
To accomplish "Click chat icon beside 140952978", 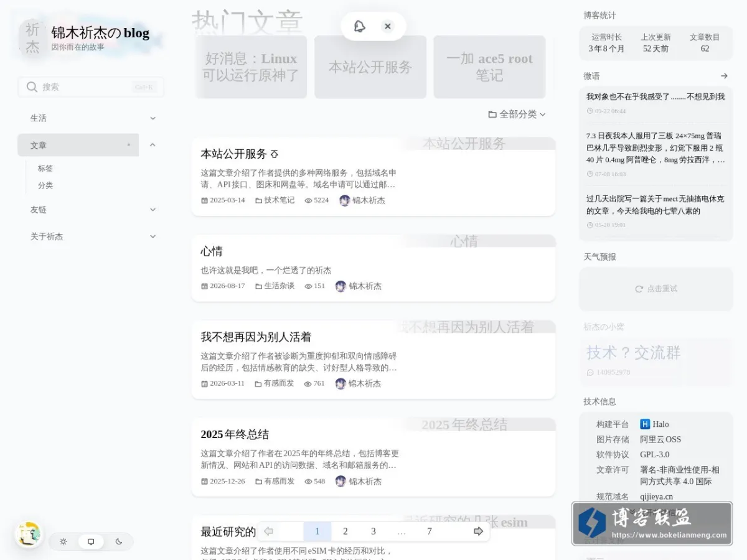I will 590,373.
